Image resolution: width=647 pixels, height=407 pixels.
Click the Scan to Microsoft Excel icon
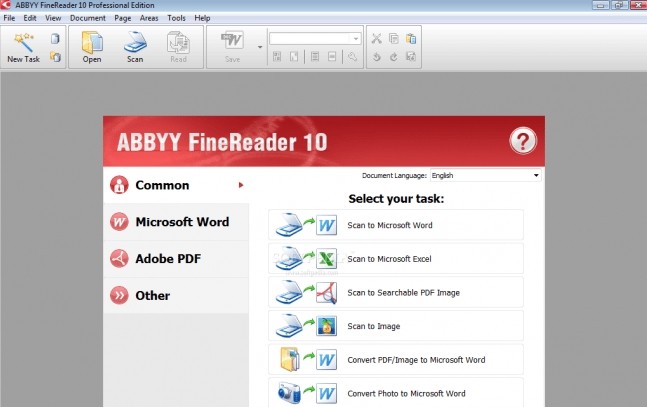click(x=308, y=259)
